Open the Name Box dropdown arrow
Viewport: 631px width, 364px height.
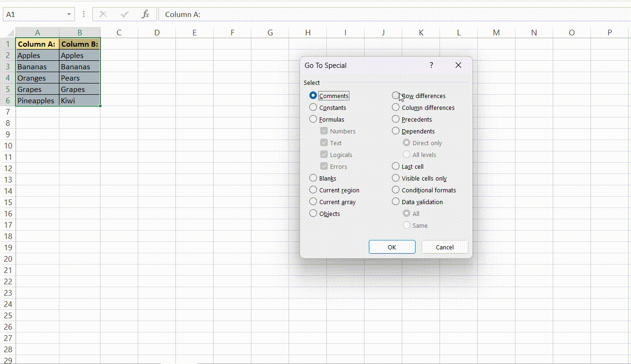69,14
